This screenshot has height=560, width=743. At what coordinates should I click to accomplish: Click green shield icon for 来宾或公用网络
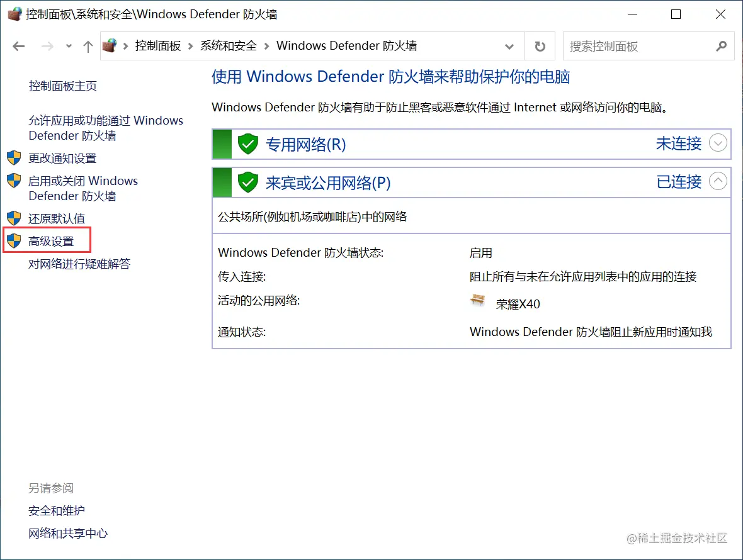point(248,182)
